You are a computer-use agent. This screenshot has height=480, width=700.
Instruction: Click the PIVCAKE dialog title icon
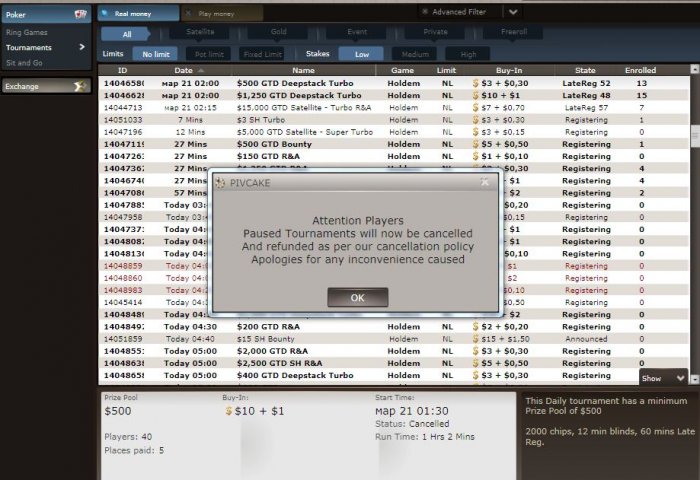(x=220, y=183)
